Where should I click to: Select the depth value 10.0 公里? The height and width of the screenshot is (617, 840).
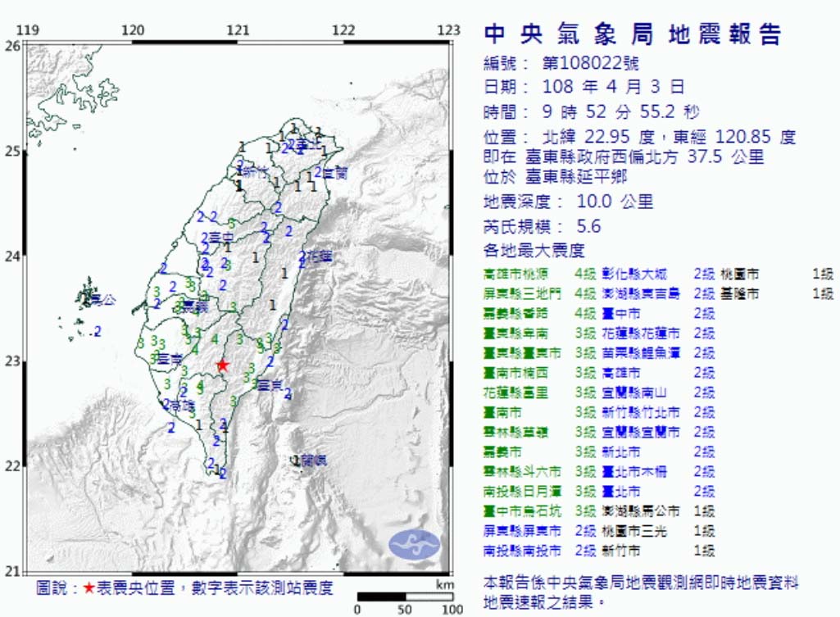point(615,202)
